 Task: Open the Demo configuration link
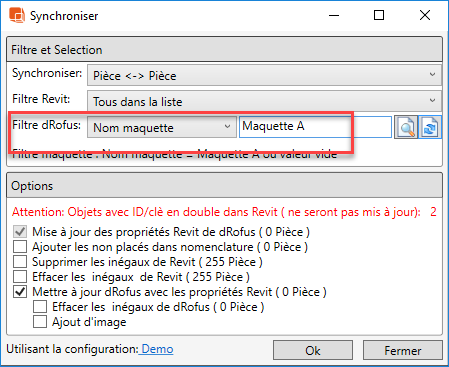[x=157, y=349]
